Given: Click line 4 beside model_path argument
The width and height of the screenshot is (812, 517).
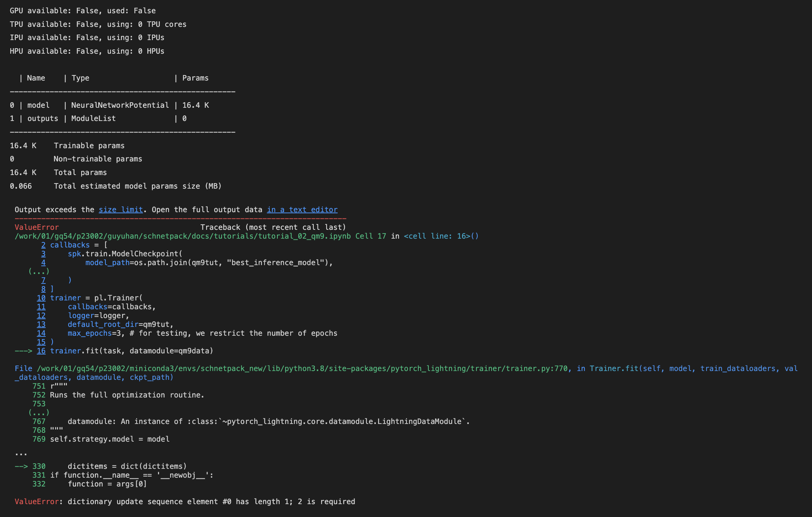Looking at the screenshot, I should tap(43, 263).
